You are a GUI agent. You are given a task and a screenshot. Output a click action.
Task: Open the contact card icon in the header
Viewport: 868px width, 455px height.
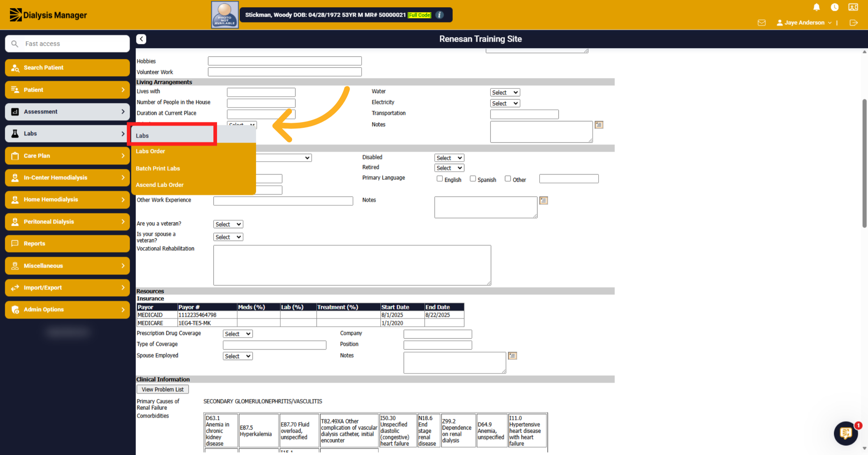(853, 7)
